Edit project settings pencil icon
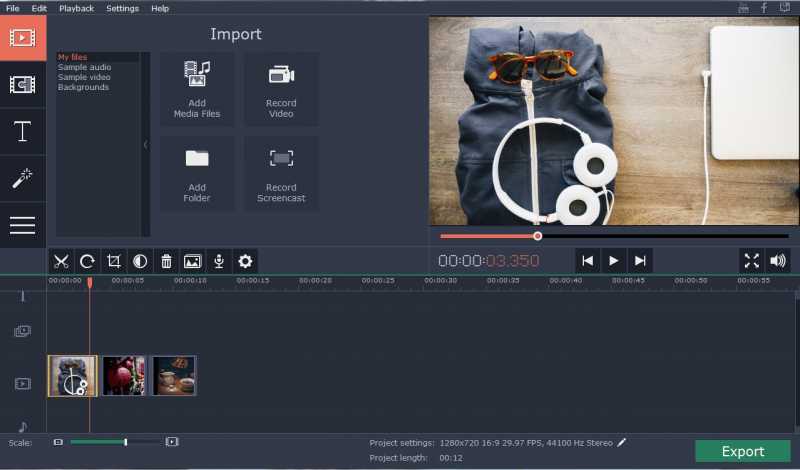800x470 pixels. (621, 443)
